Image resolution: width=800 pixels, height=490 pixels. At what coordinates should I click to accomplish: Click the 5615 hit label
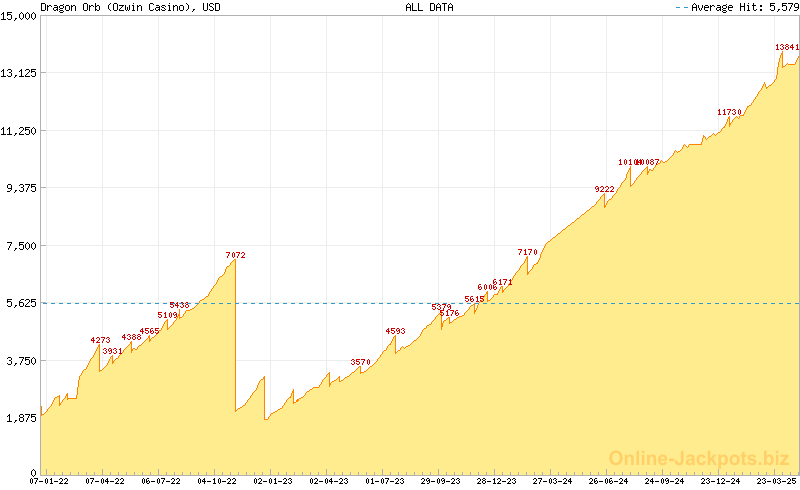[x=474, y=299]
